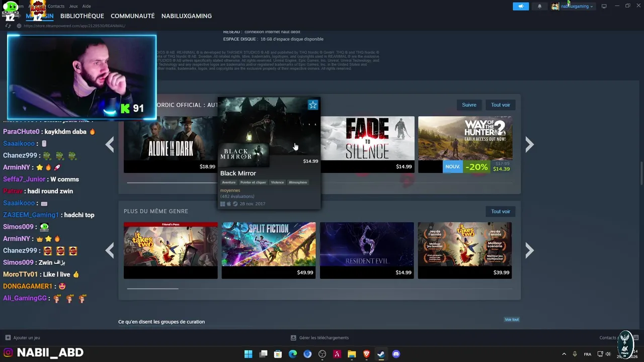Screen dimensions: 644x362
Task: Switch to the Steam taskbar icon
Action: pyautogui.click(x=381, y=354)
